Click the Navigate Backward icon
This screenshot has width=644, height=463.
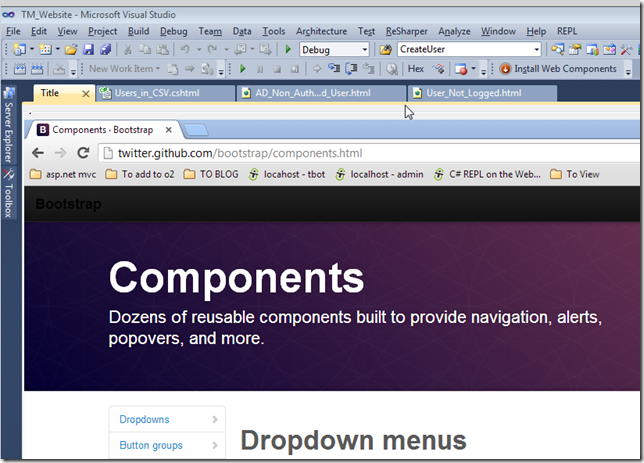pos(240,50)
